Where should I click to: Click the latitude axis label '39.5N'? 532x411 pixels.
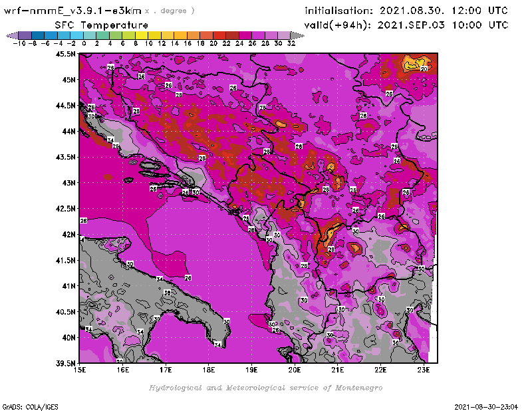[65, 364]
